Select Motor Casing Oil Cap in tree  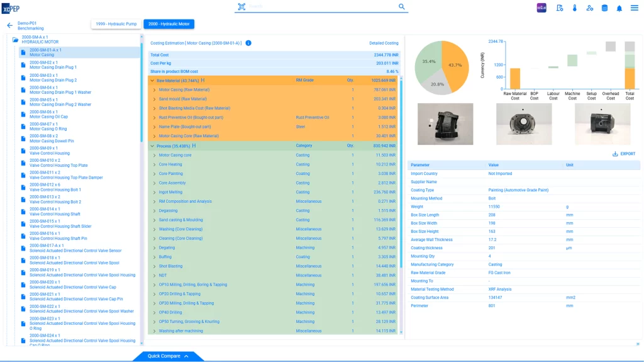pos(48,116)
